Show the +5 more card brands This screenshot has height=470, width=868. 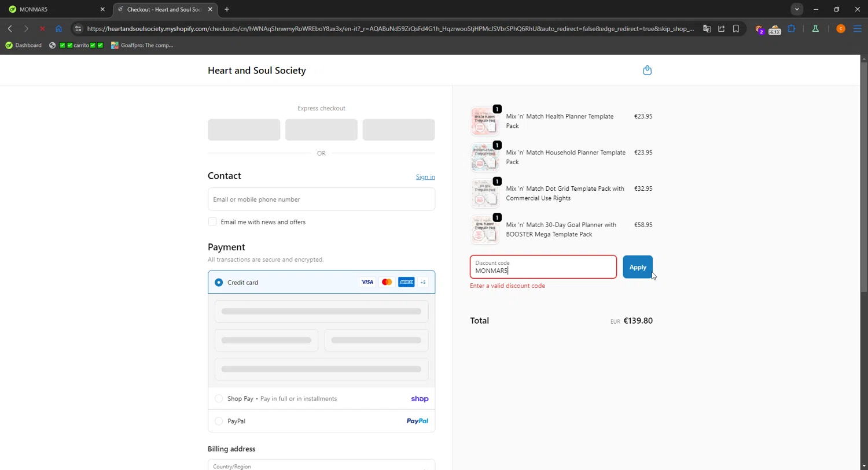pyautogui.click(x=423, y=282)
